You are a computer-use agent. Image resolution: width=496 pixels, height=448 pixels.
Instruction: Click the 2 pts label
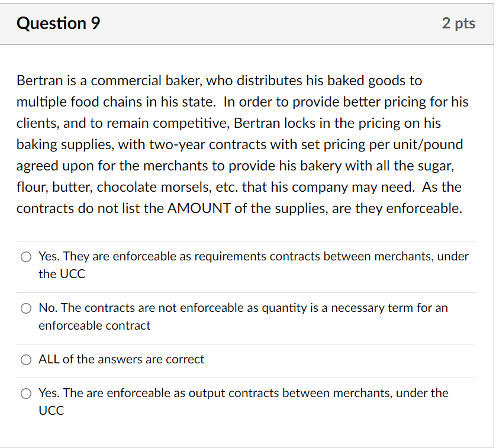pos(459,23)
